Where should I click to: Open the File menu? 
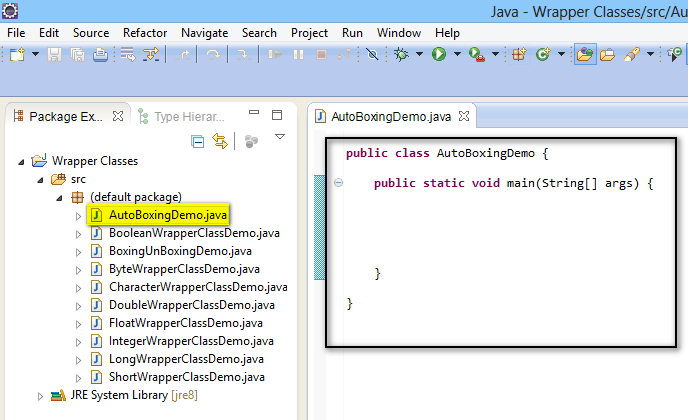pyautogui.click(x=16, y=33)
